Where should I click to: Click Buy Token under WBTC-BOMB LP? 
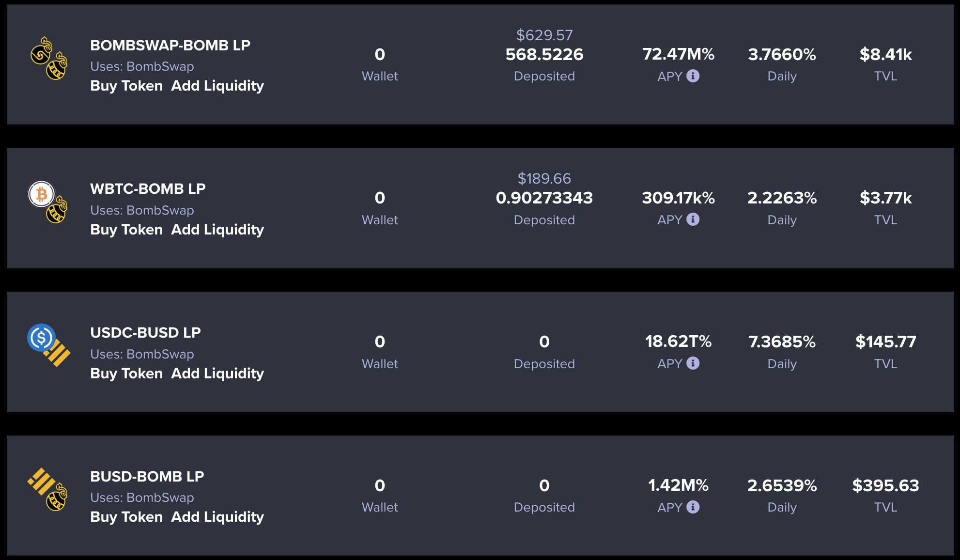(126, 230)
